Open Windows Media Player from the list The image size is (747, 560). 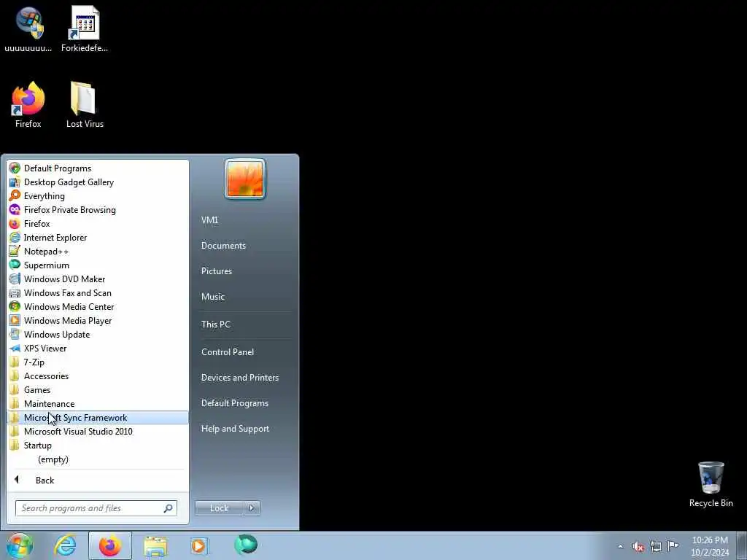tap(98, 320)
